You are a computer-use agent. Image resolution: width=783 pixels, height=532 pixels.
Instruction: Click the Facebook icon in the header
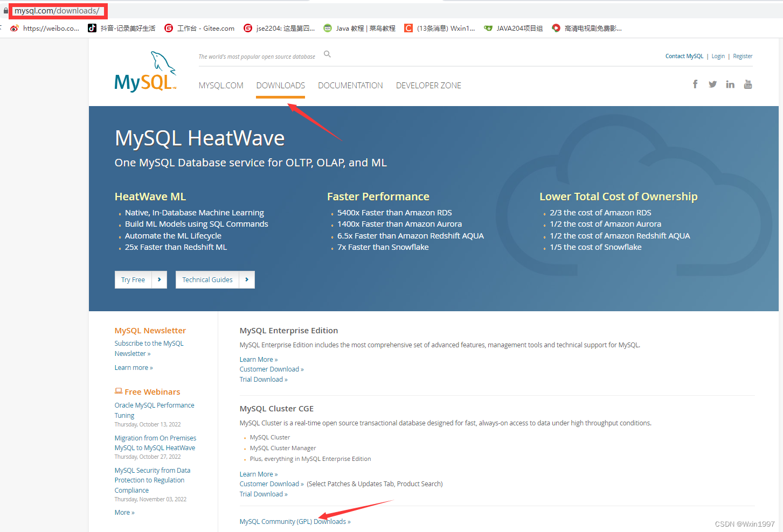pyautogui.click(x=695, y=84)
